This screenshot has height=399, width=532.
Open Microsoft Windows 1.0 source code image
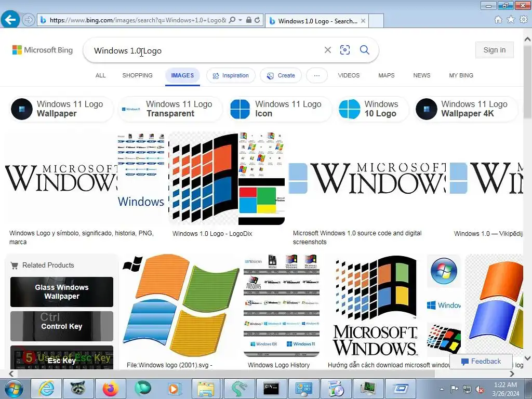[367, 179]
